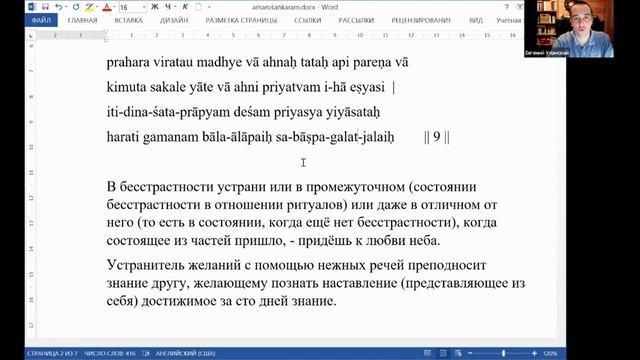Click the Word application icon in title bar
The width and height of the screenshot is (640, 360).
(x=32, y=7)
